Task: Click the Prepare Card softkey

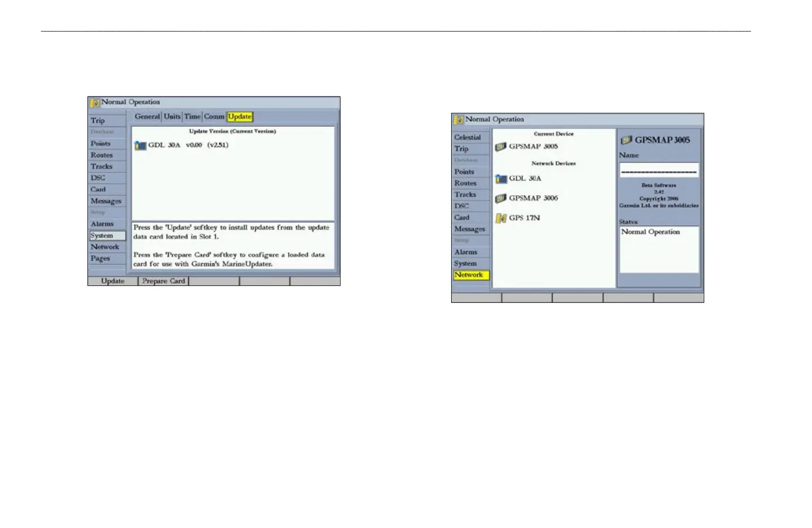Action: tap(164, 281)
